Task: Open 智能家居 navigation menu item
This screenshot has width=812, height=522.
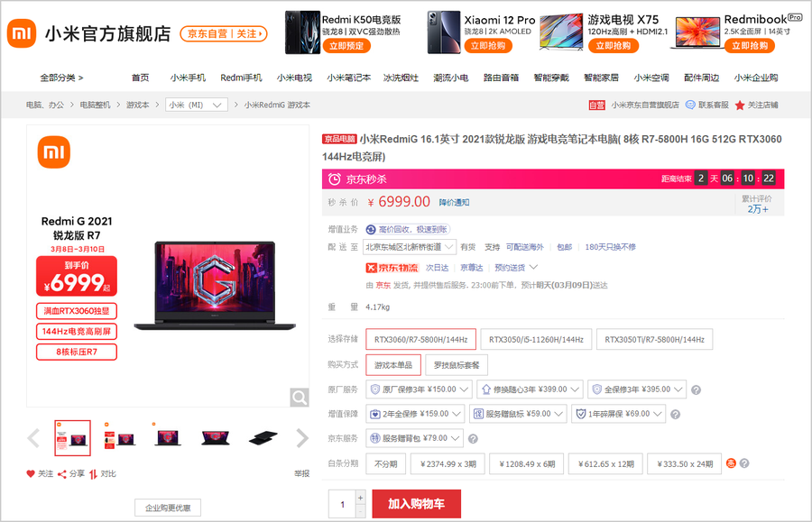Action: tap(601, 78)
